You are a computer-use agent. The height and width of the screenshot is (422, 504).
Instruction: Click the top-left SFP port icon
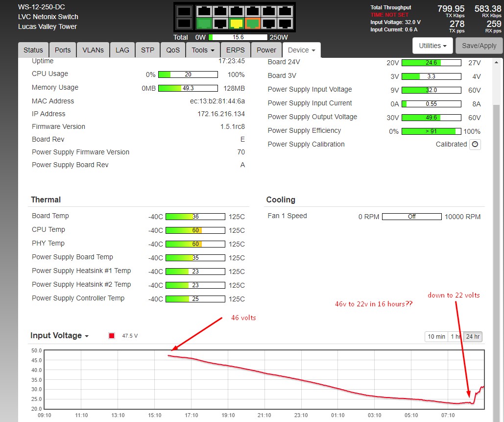184,11
